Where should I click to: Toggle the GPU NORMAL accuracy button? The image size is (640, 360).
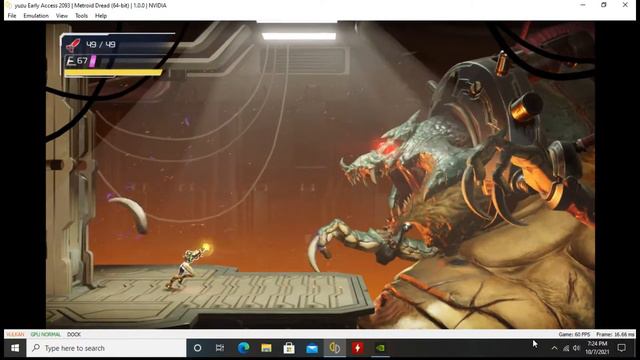[46, 334]
